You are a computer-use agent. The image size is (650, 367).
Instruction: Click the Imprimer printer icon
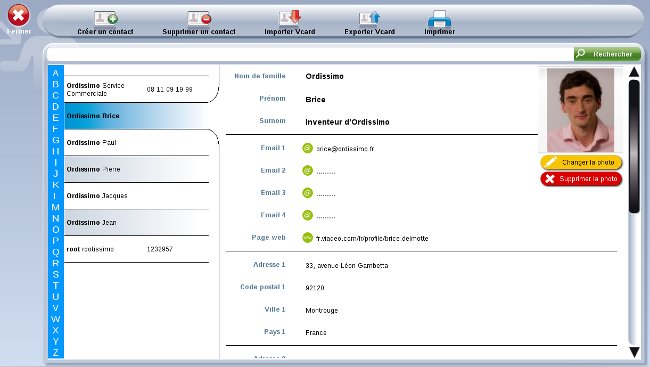[x=439, y=18]
